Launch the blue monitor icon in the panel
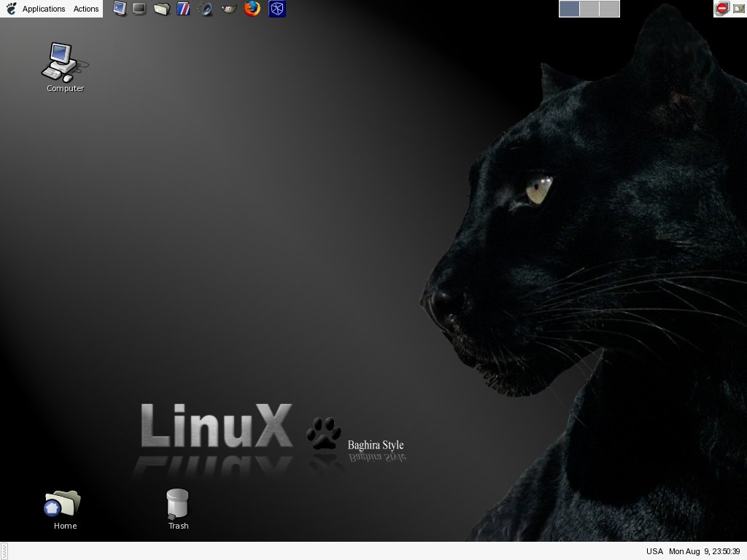The image size is (747, 560). click(x=120, y=9)
